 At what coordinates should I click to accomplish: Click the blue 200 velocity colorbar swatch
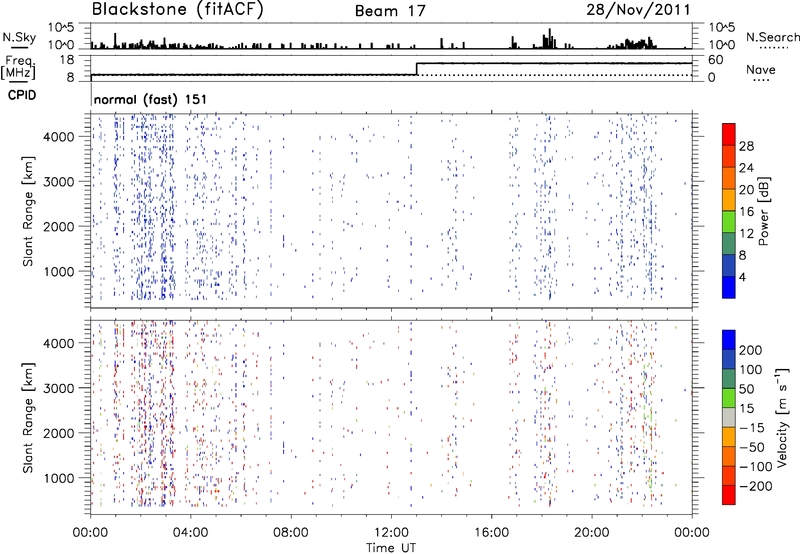click(729, 340)
